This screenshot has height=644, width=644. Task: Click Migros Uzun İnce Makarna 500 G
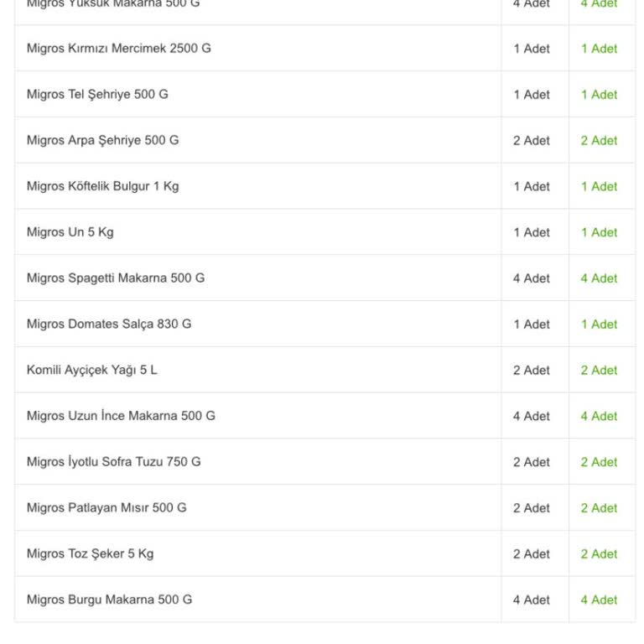(121, 416)
